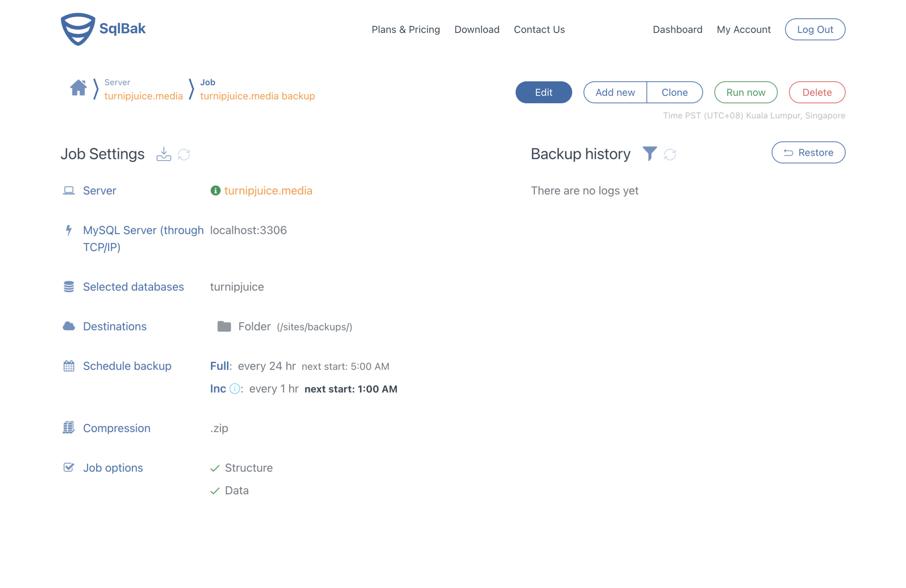906x588 pixels.
Task: Click the Folder destination expander
Action: click(225, 326)
